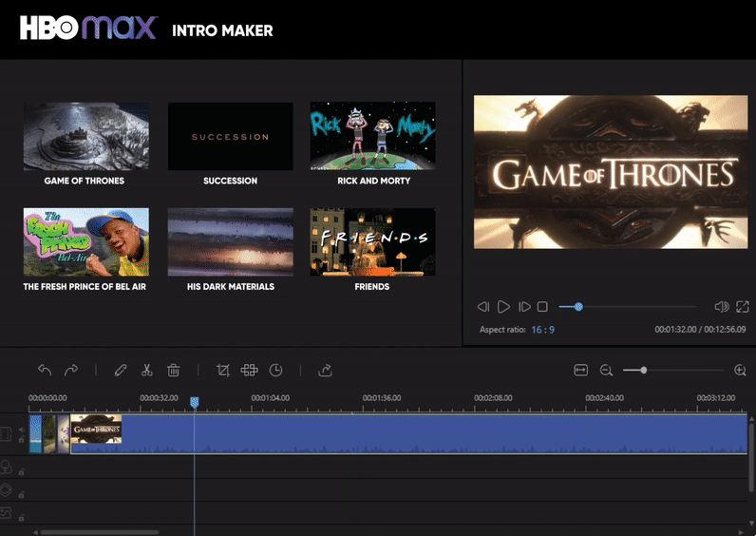Toggle the lock on the filter track
The height and width of the screenshot is (536, 756).
point(21,471)
